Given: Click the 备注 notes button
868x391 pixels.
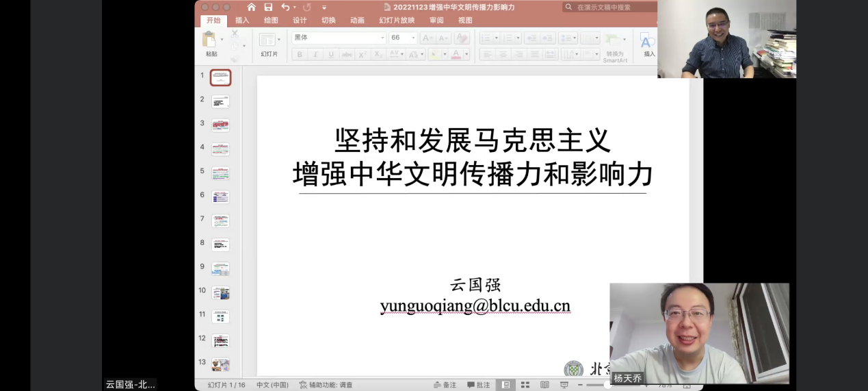Looking at the screenshot, I should click(445, 385).
